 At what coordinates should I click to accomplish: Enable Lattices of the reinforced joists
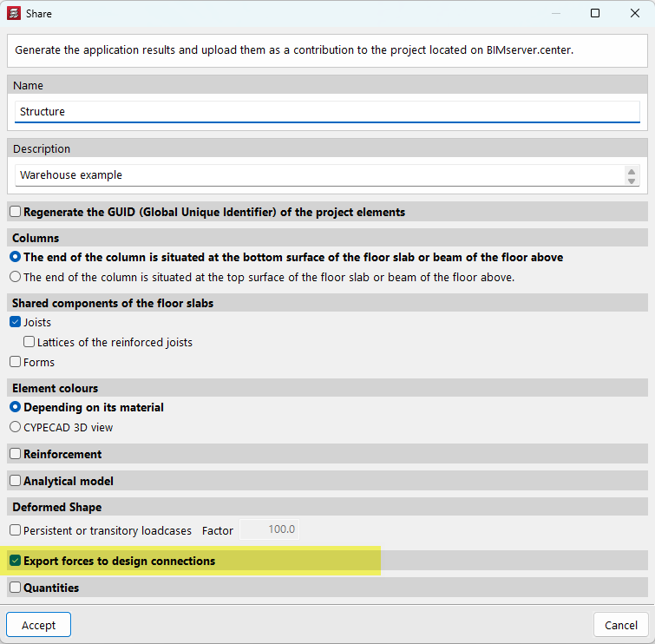(29, 342)
